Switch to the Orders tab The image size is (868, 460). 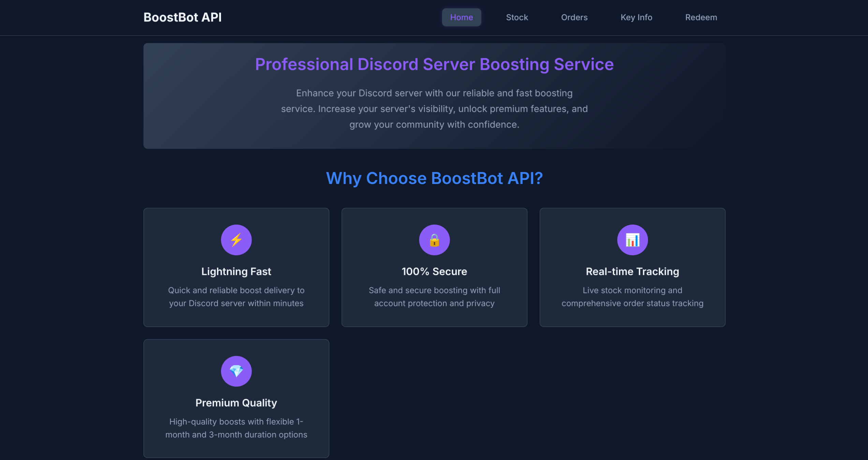[574, 17]
